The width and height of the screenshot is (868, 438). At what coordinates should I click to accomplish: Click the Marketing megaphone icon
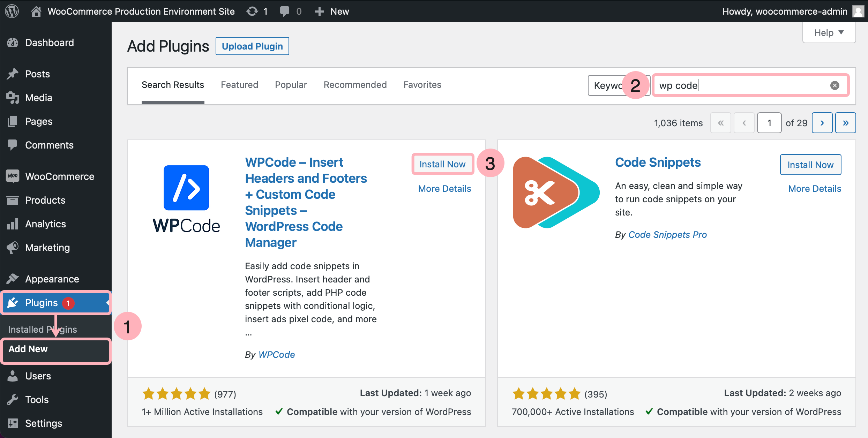click(13, 248)
